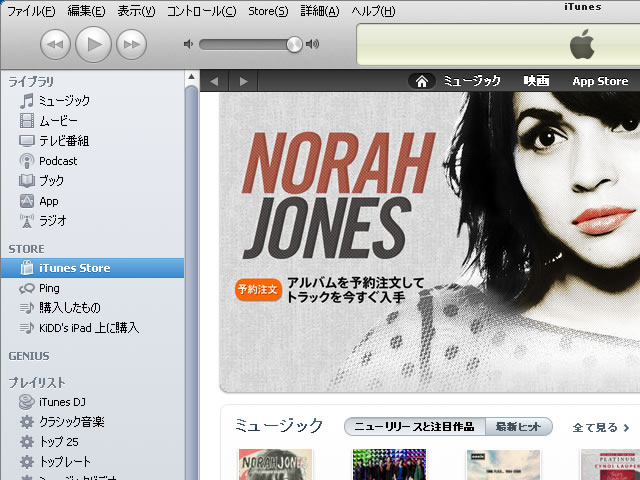Open the Norah Jones banner
This screenshot has height=480, width=640.
pos(429,242)
